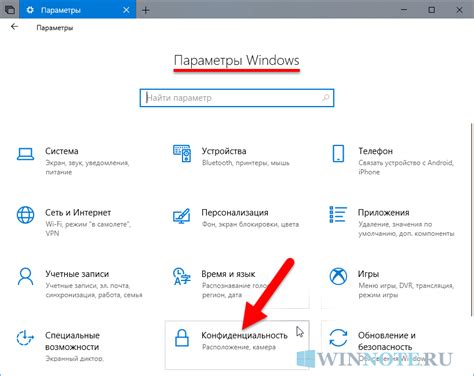Open the Обновление и безопасность sync icon
Screen dimensions: 474x376
pos(338,338)
